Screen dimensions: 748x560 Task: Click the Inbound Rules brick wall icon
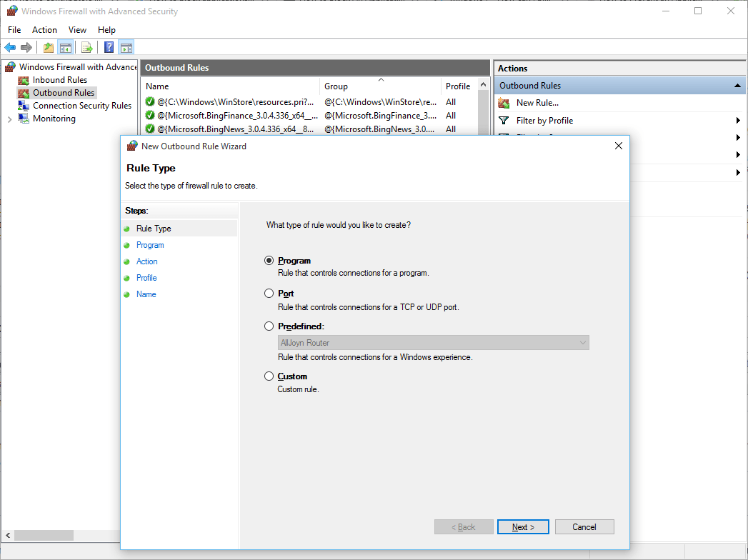click(24, 80)
